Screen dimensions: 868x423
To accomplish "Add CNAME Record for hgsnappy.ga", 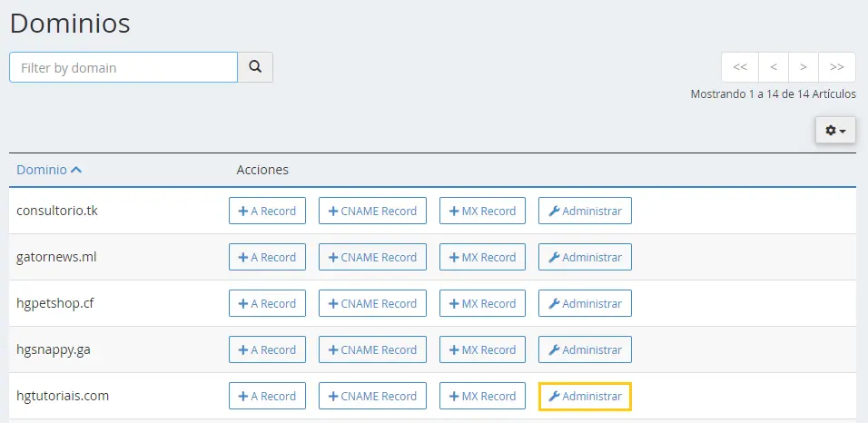I will [x=372, y=349].
